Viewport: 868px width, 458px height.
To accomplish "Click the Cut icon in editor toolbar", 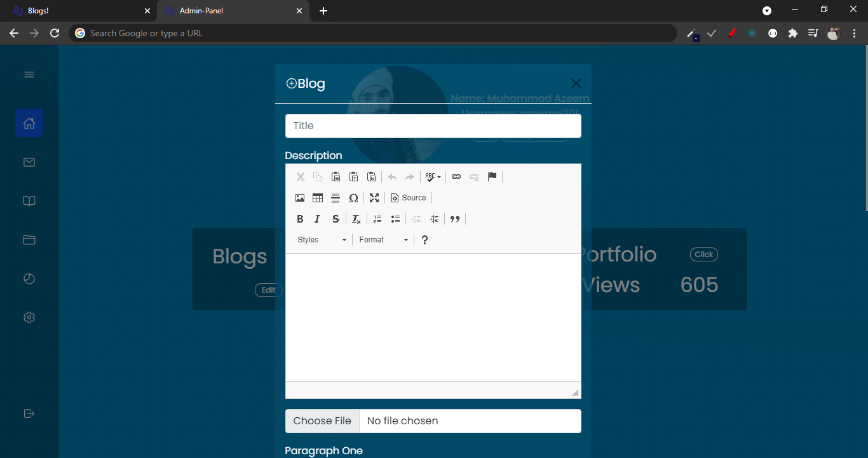I will [301, 177].
